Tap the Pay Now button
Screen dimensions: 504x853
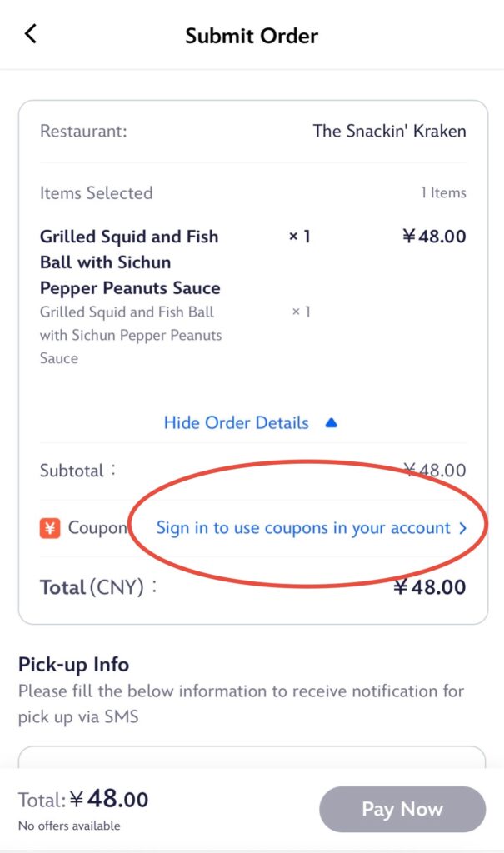(x=402, y=809)
